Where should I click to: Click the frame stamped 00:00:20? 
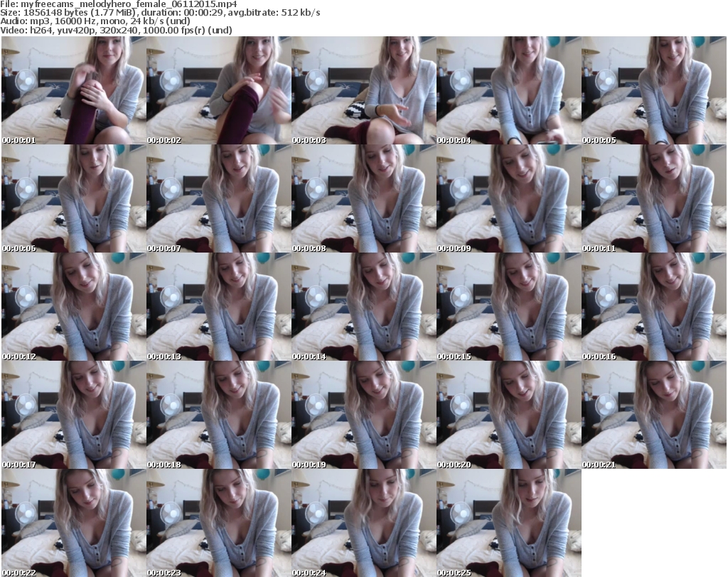[509, 415]
